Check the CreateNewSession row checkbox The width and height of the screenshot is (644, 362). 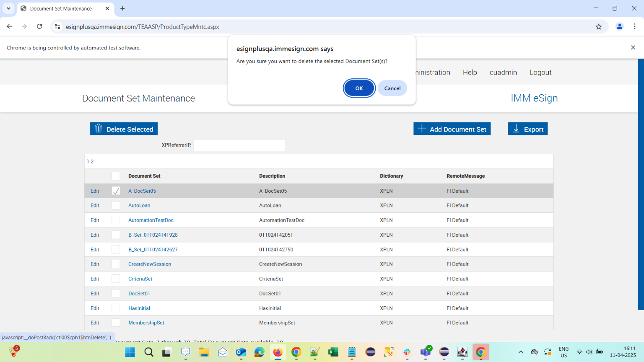tap(116, 264)
